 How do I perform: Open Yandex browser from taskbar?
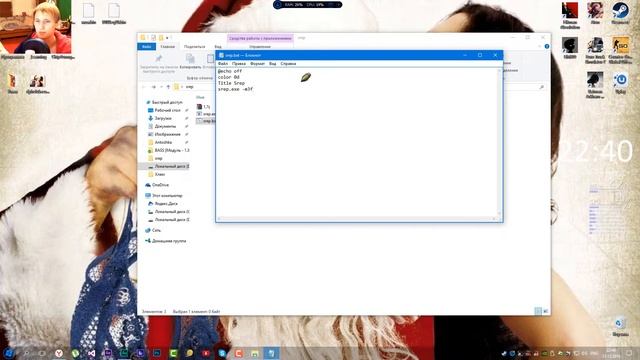59,353
